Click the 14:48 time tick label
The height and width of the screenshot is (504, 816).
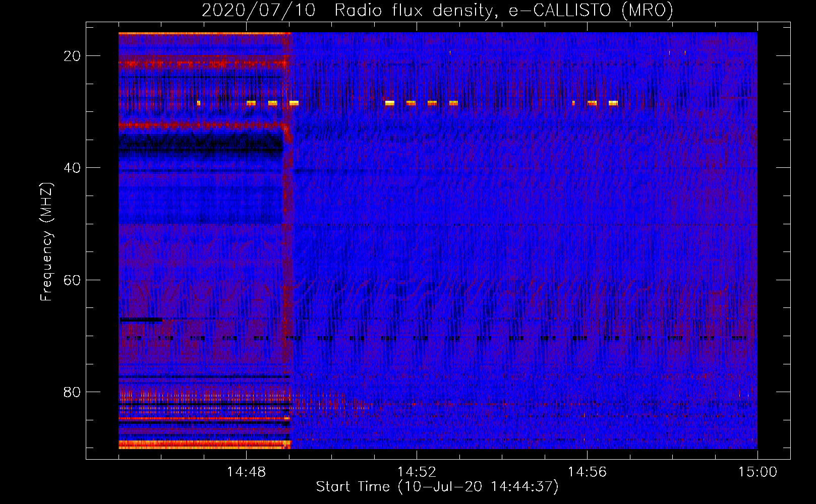click(x=246, y=472)
